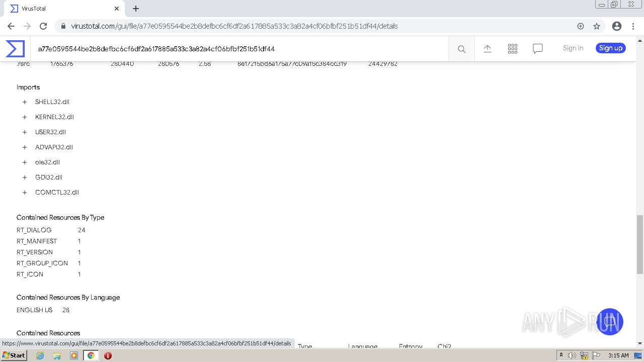Click the Imports section heading
This screenshot has width=644, height=362.
click(28, 87)
